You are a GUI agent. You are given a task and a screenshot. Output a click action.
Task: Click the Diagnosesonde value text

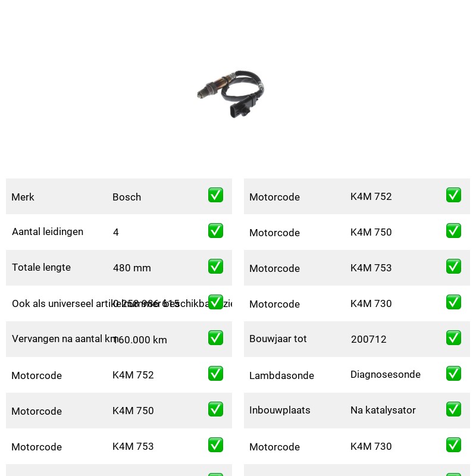point(385,374)
